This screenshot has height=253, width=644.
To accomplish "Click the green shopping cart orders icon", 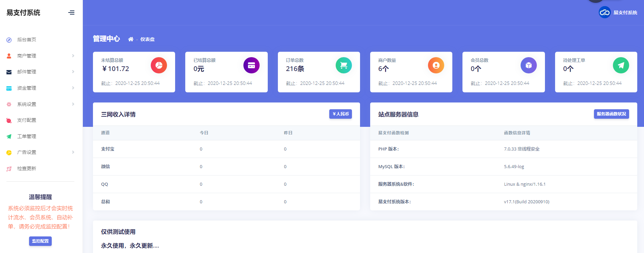I will tap(343, 65).
